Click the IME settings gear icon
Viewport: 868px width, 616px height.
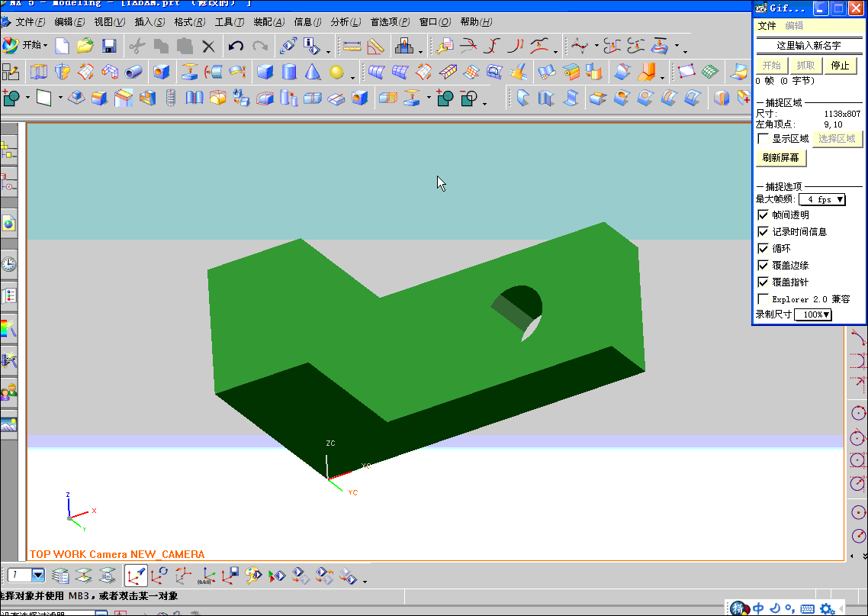click(x=827, y=609)
